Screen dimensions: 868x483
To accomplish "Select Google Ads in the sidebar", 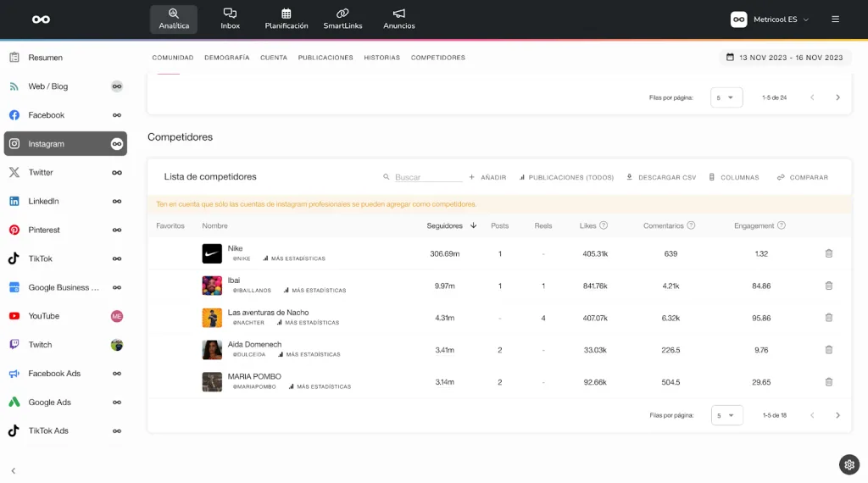I will point(65,402).
